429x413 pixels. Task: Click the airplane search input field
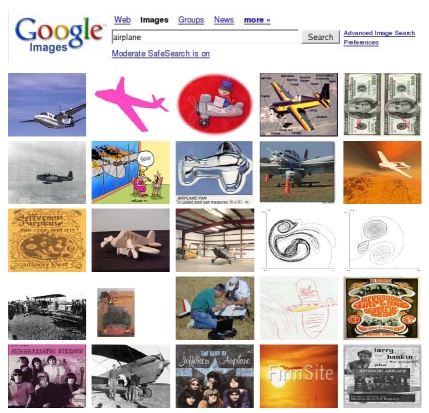click(x=205, y=37)
